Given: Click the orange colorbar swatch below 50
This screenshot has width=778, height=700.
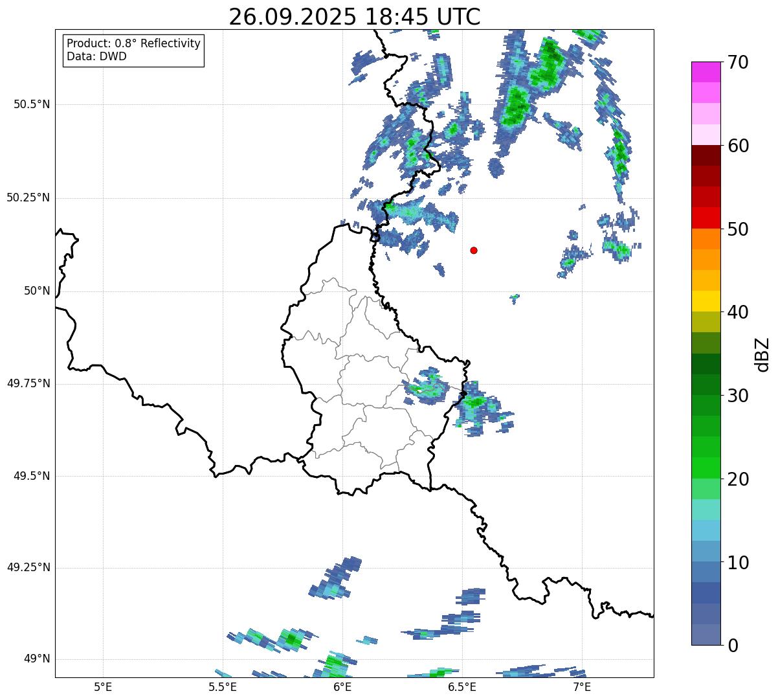Looking at the screenshot, I should [x=706, y=239].
